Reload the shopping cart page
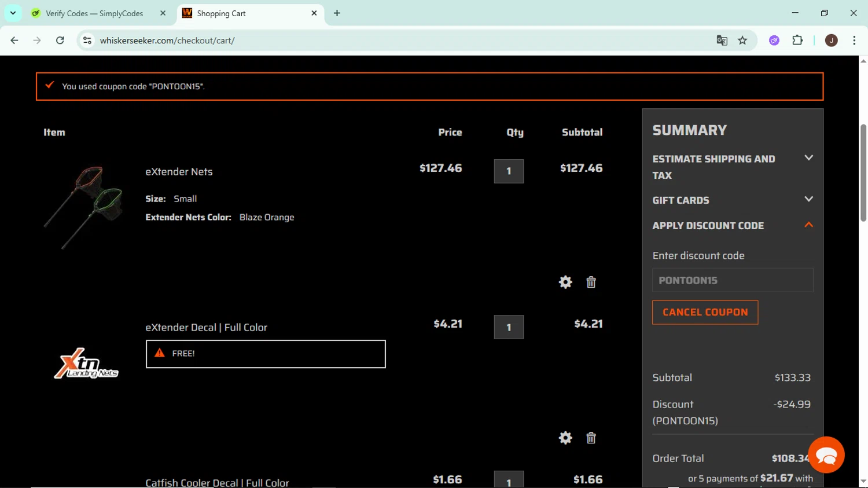Screen dimensions: 868x488 coord(60,41)
